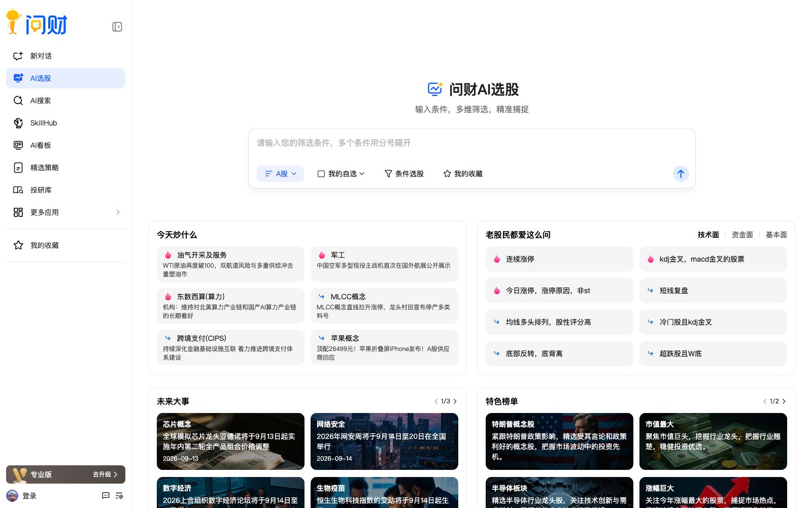The width and height of the screenshot is (812, 508).
Task: Open 我的收藏 in the sidebar
Action: (x=65, y=245)
